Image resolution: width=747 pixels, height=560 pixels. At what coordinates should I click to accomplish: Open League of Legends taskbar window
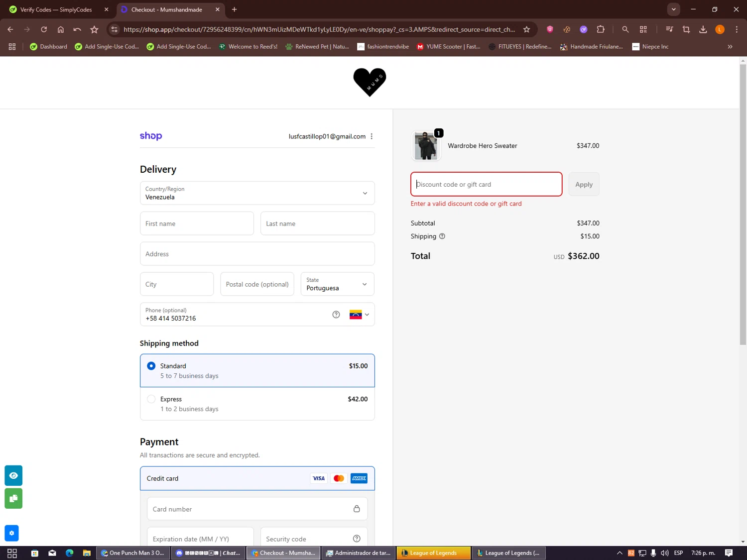tap(434, 553)
